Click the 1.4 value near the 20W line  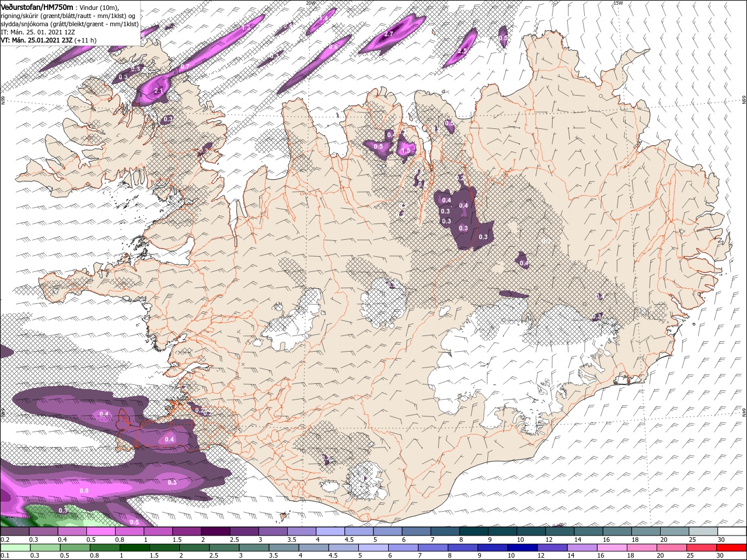(x=323, y=19)
